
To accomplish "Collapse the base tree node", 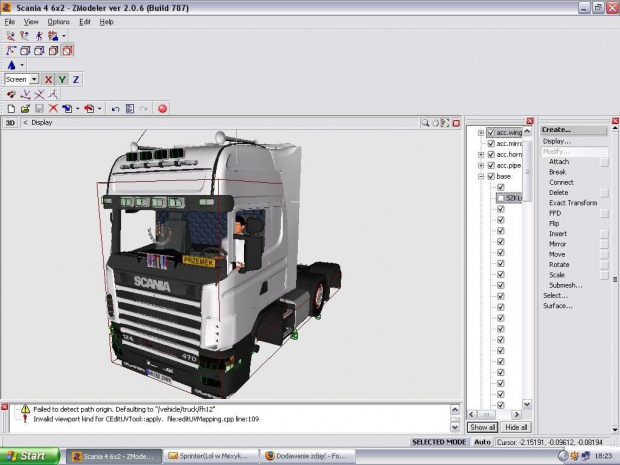I will [481, 177].
